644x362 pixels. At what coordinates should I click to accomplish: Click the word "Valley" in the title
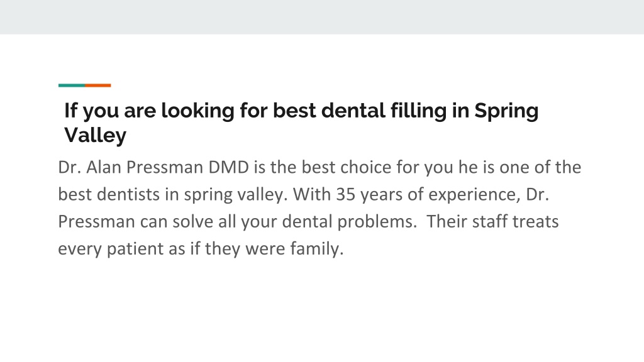coord(96,135)
